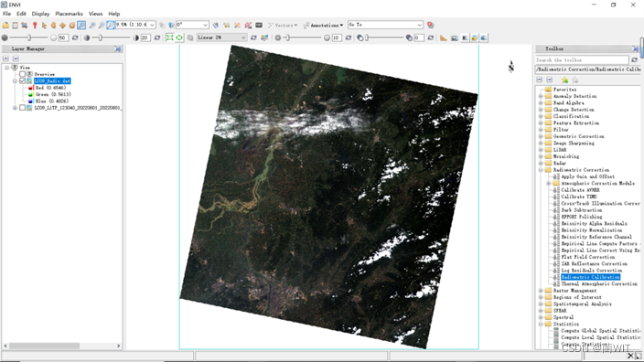Open the Linear 2% stretch dropdown
The image size is (644, 362).
(x=221, y=37)
